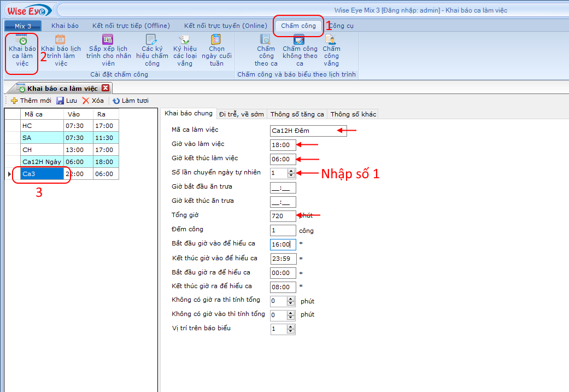The width and height of the screenshot is (569, 392).
Task: Open the Kết nối trực tuyến (Online) menu
Action: pyautogui.click(x=225, y=26)
